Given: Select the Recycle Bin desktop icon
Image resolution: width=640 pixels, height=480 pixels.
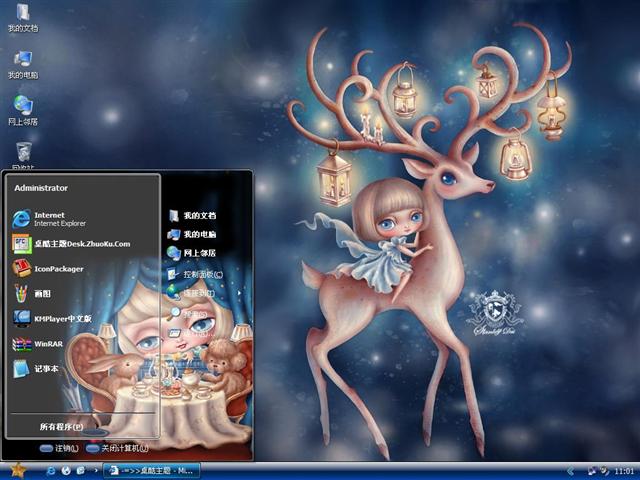Looking at the screenshot, I should [x=24, y=155].
